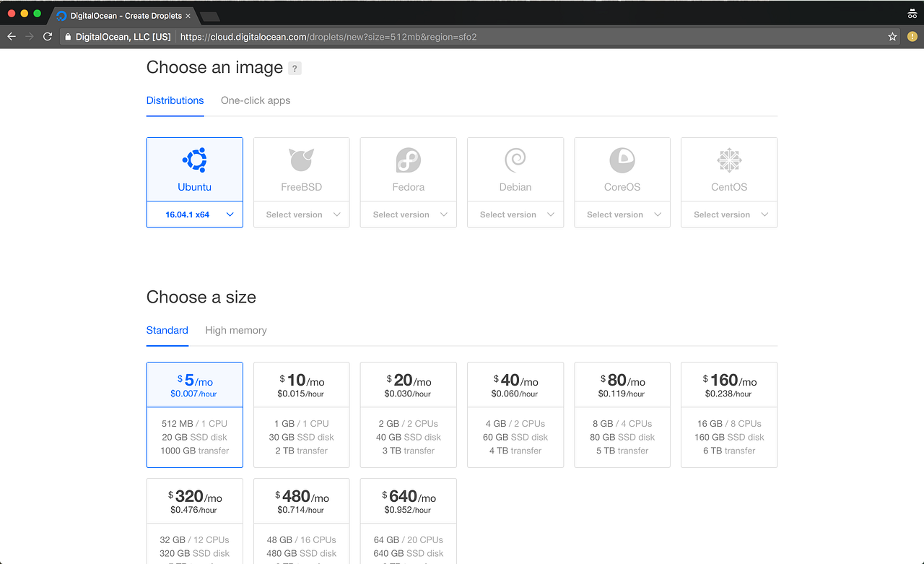Select the $40/mo droplet size
924x564 pixels.
515,415
